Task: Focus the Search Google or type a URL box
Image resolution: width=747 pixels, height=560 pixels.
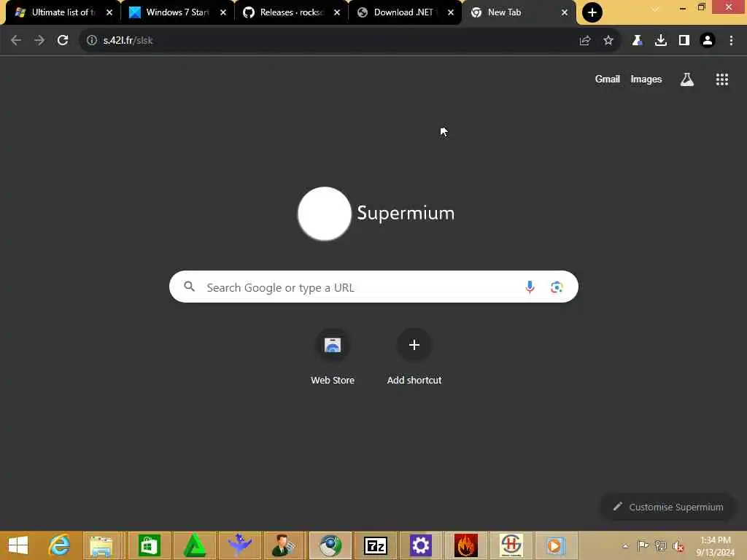Action: pos(373,287)
